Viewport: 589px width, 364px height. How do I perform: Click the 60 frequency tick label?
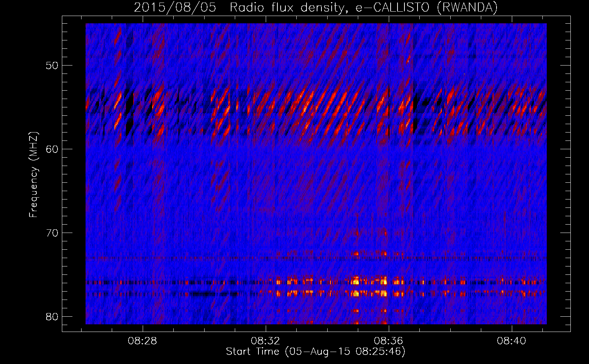[52, 149]
